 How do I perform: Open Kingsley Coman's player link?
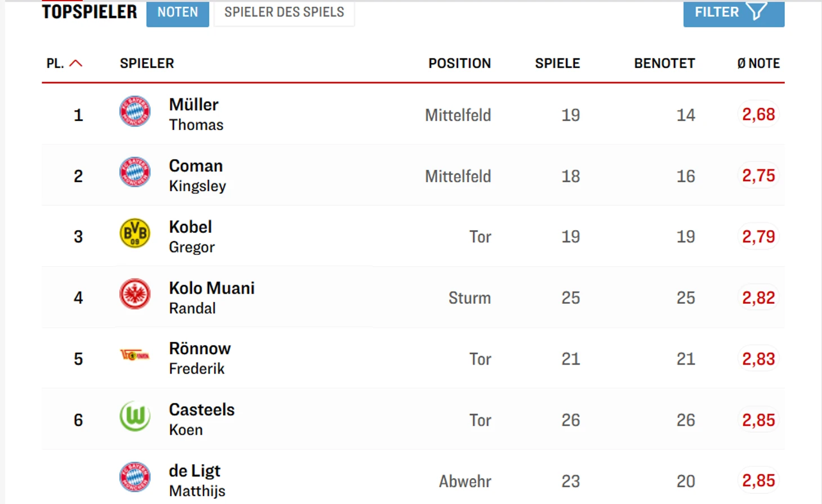197,175
